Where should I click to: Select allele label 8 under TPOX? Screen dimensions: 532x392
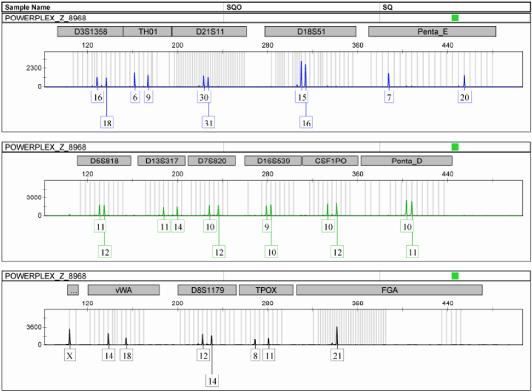coord(255,355)
